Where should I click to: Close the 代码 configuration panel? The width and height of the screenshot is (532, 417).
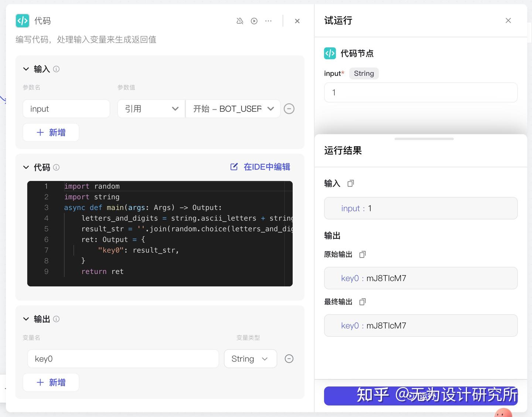[x=297, y=21]
